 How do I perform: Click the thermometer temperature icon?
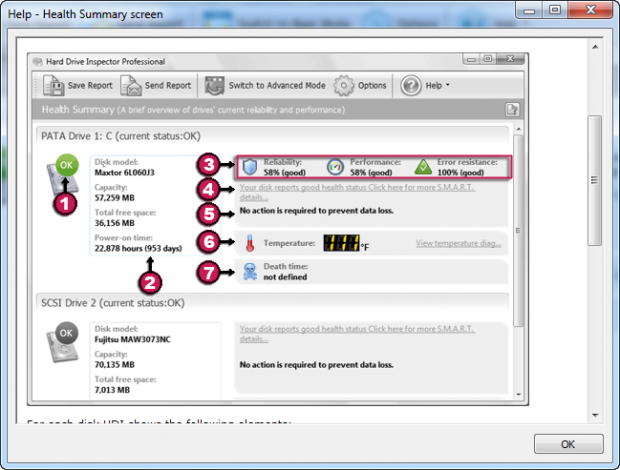point(250,243)
